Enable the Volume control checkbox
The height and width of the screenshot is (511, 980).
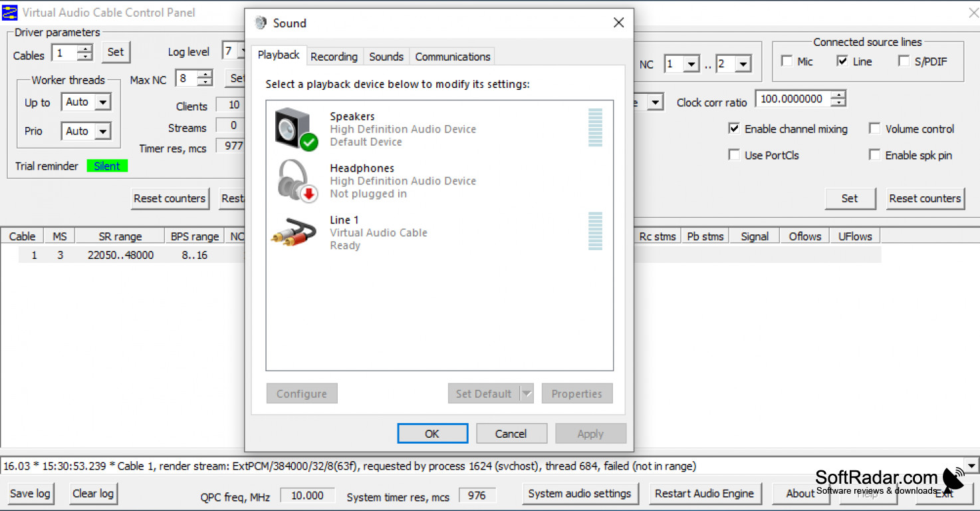(x=875, y=128)
